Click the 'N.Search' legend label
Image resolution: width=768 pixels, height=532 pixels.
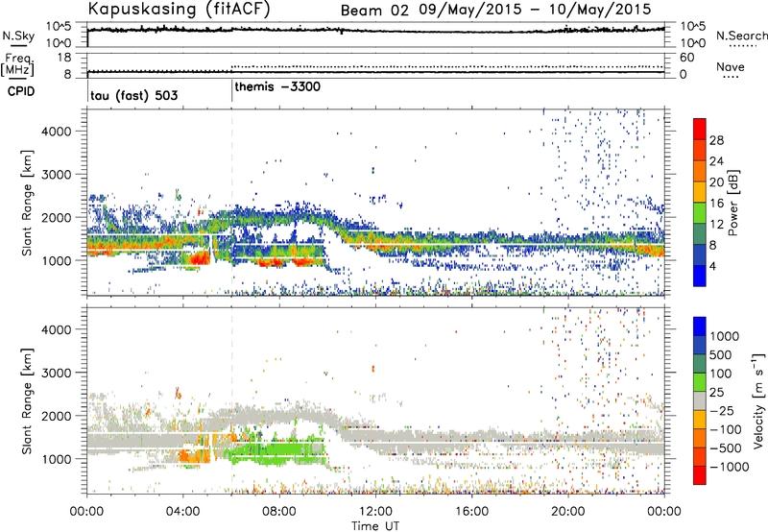point(741,36)
